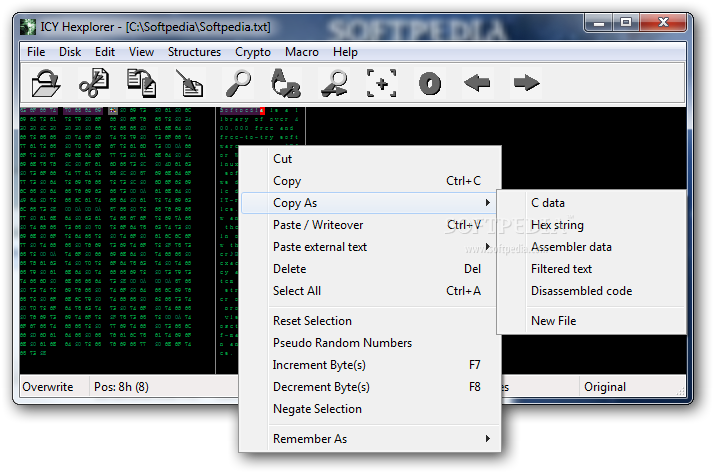
Task: Click the round zero toolbar icon
Action: tap(430, 84)
